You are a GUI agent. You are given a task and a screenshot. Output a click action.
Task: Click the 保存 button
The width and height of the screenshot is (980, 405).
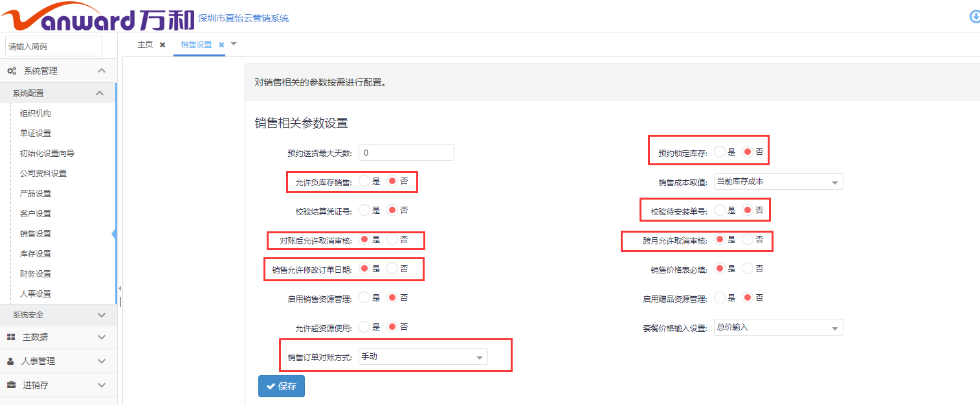pyautogui.click(x=282, y=386)
